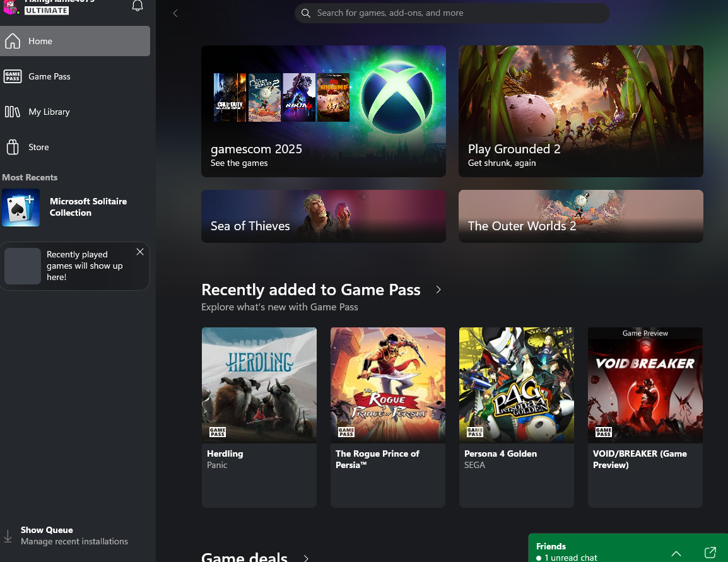Image resolution: width=728 pixels, height=562 pixels.
Task: Open Show Queue installations manager
Action: tap(74, 536)
